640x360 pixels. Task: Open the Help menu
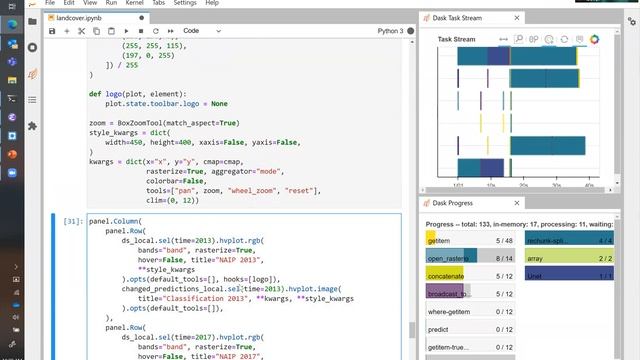coord(212,3)
